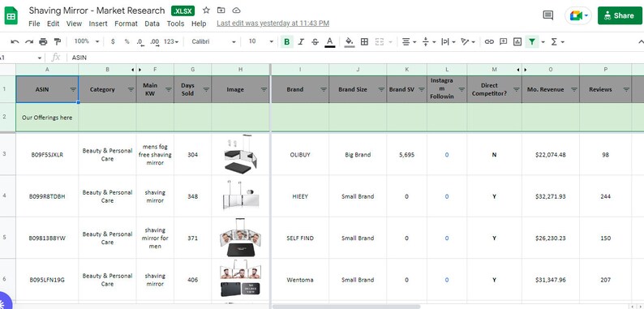Open the Help menu

point(199,24)
